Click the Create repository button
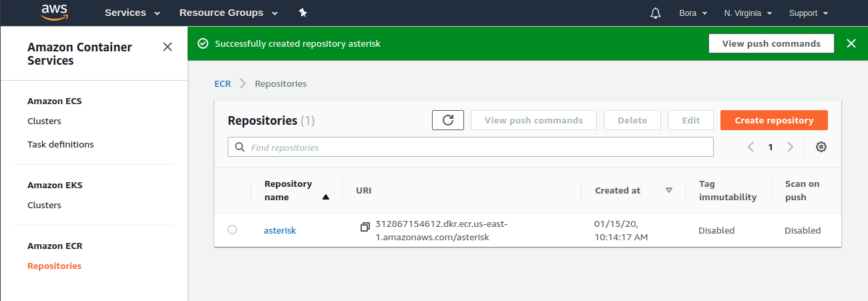 (774, 120)
